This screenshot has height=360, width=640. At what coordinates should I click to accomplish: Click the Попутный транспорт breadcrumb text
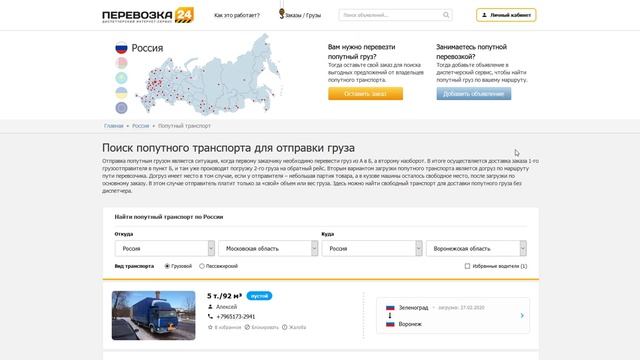[184, 126]
